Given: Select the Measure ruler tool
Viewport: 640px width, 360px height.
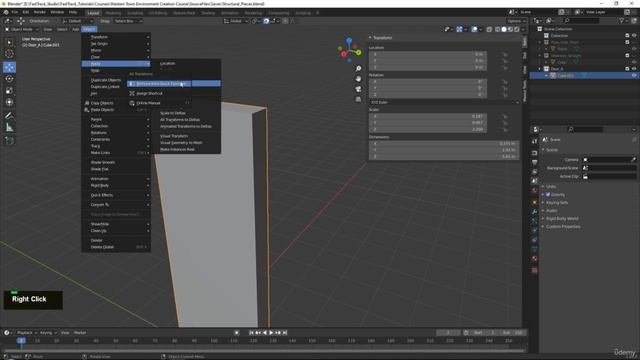Looking at the screenshot, I should click(x=9, y=128).
